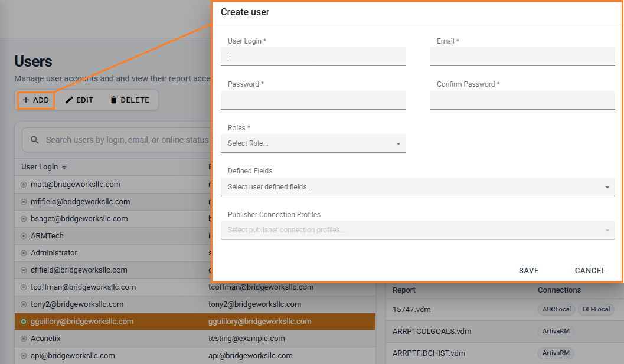Click login bsaget@bridgeworksllc.com

79,219
